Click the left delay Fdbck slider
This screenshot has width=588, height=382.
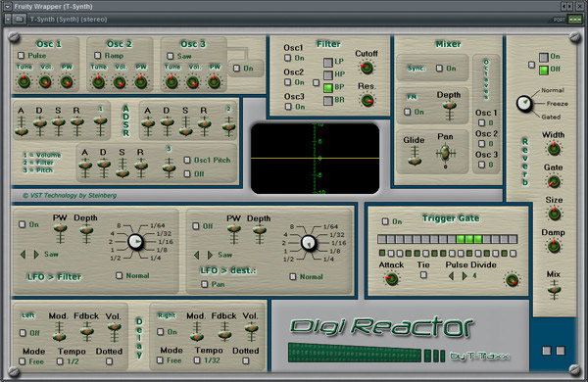point(86,332)
